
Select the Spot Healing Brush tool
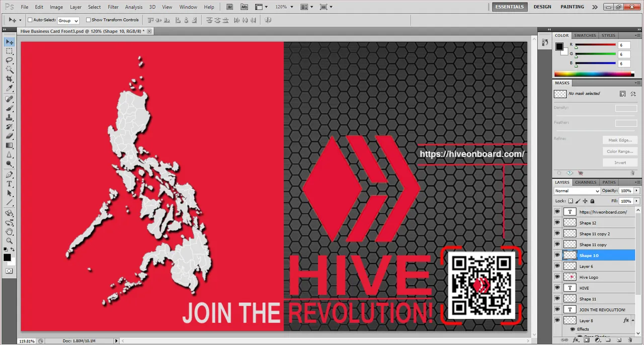pyautogui.click(x=10, y=99)
